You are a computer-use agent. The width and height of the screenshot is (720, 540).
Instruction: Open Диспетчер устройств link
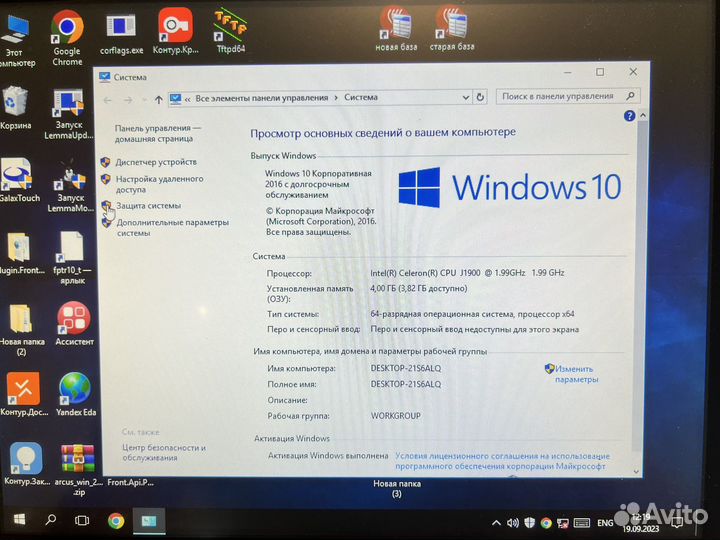click(156, 162)
